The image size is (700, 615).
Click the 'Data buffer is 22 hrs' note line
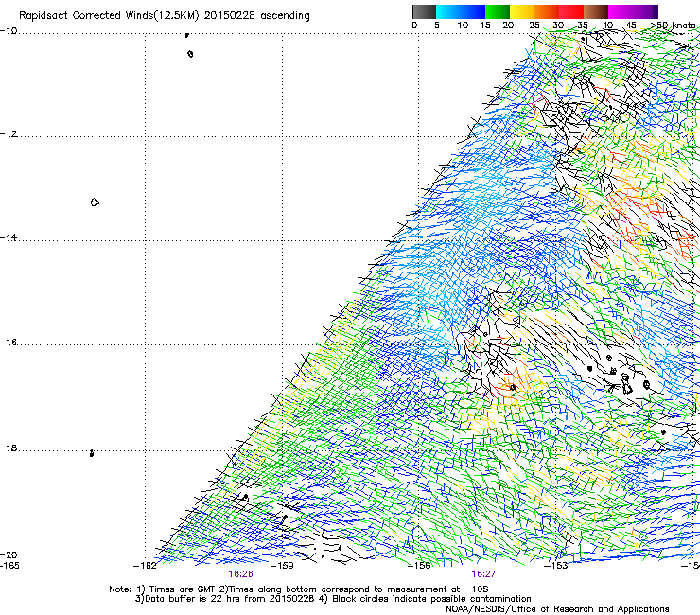tap(333, 599)
